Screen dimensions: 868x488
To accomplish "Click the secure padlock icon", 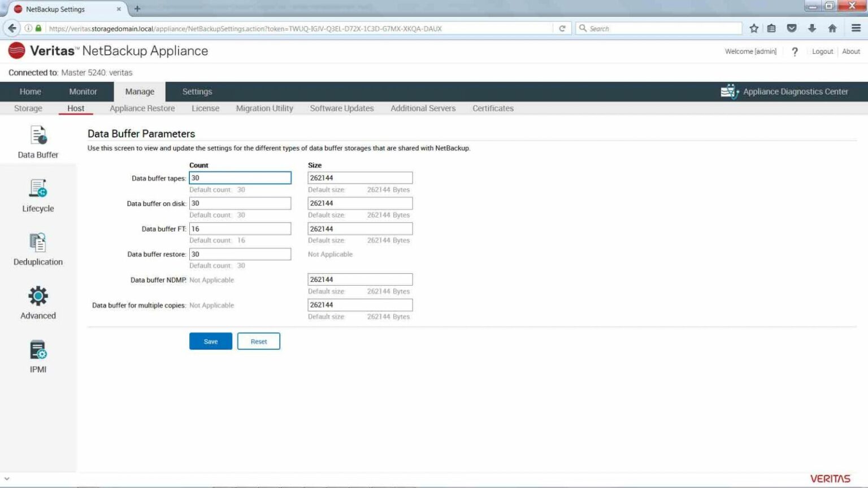I will coord(38,28).
